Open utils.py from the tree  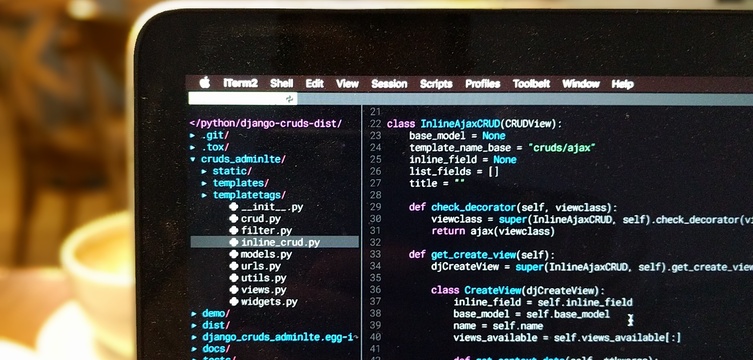(x=263, y=278)
